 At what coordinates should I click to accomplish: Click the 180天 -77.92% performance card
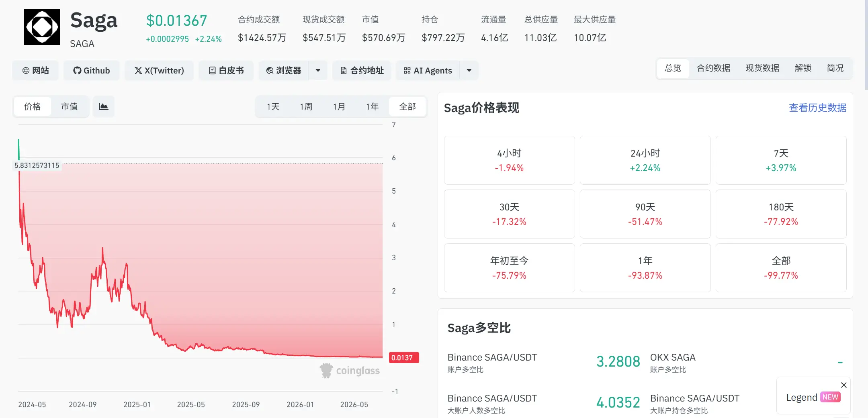click(781, 214)
